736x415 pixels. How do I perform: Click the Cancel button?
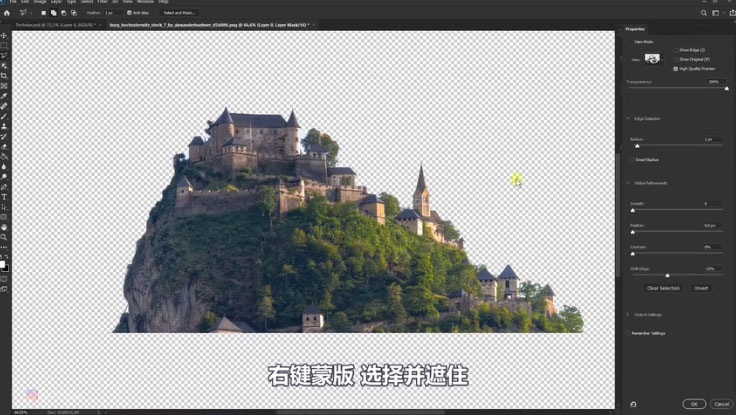coord(722,404)
